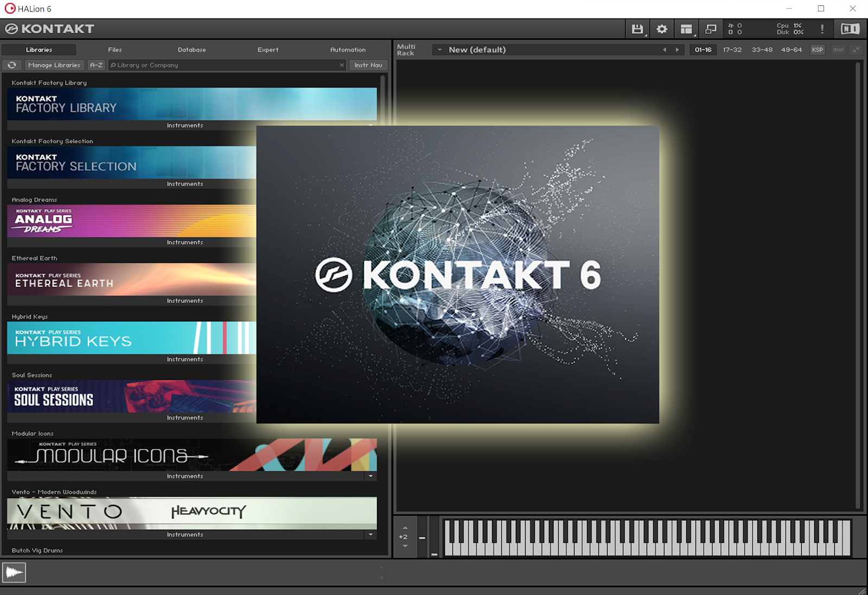Expand Modular Icons instruments dropdown arrow

click(371, 476)
